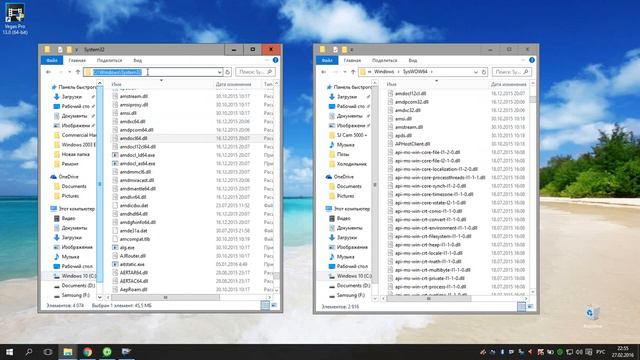Screen dimensions: 640x360
Task: Select amdocl64.dll in System32 window
Action: point(133,138)
